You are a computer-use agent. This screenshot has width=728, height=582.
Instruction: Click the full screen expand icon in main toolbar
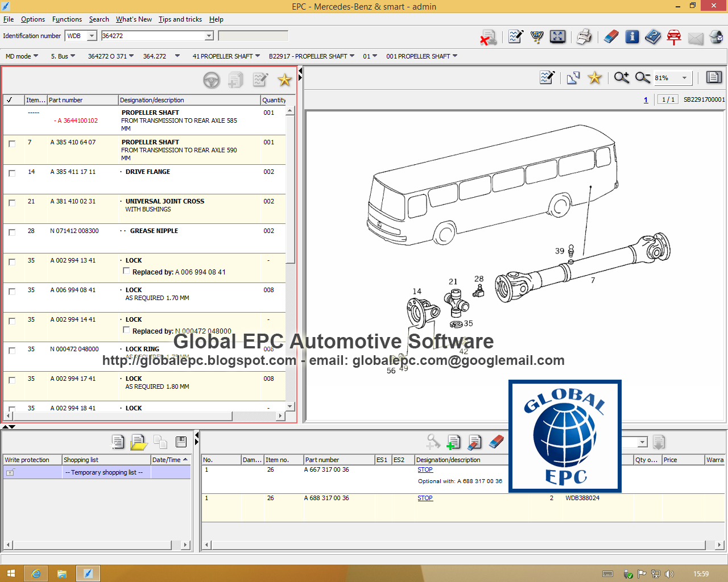pos(558,37)
